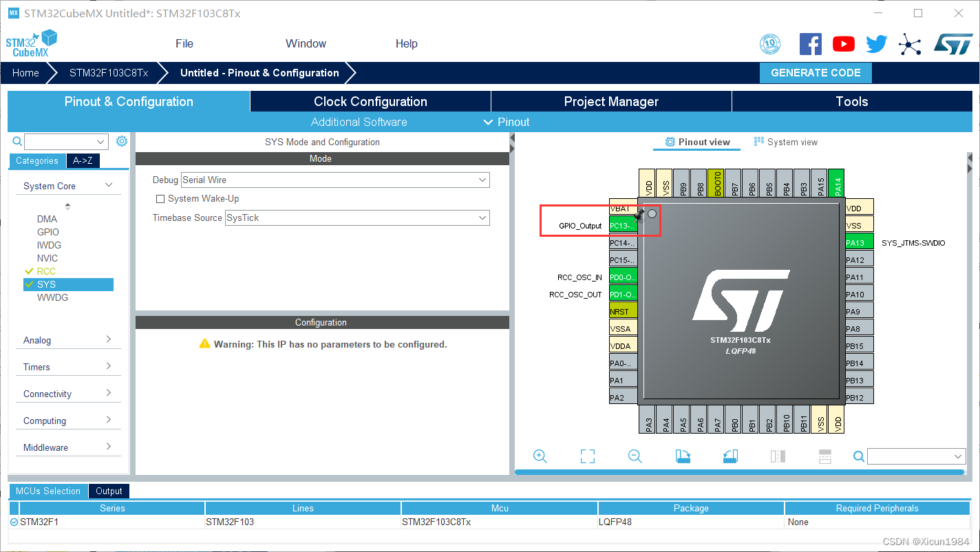Switch to the Clock Configuration tab
The height and width of the screenshot is (552, 980).
(370, 101)
